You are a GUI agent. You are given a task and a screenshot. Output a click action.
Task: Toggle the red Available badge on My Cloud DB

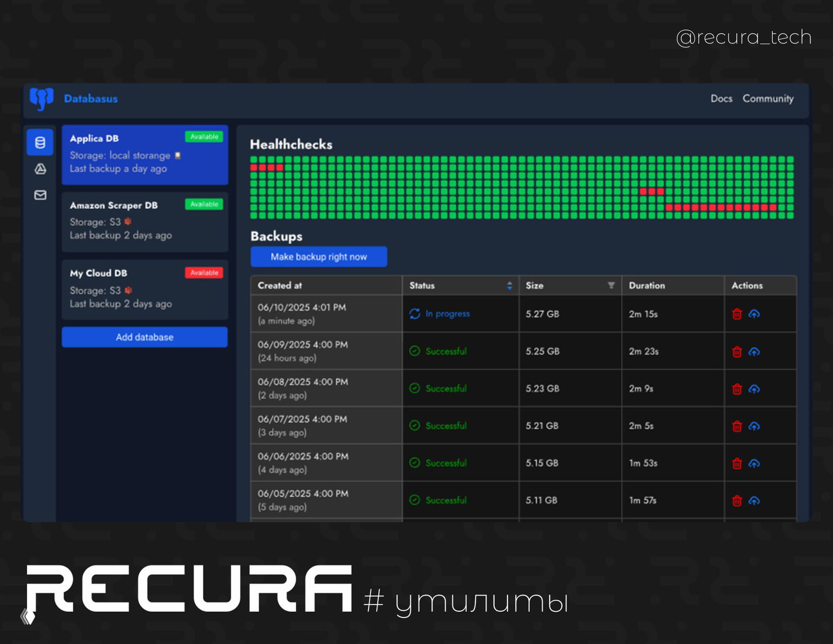point(204,272)
